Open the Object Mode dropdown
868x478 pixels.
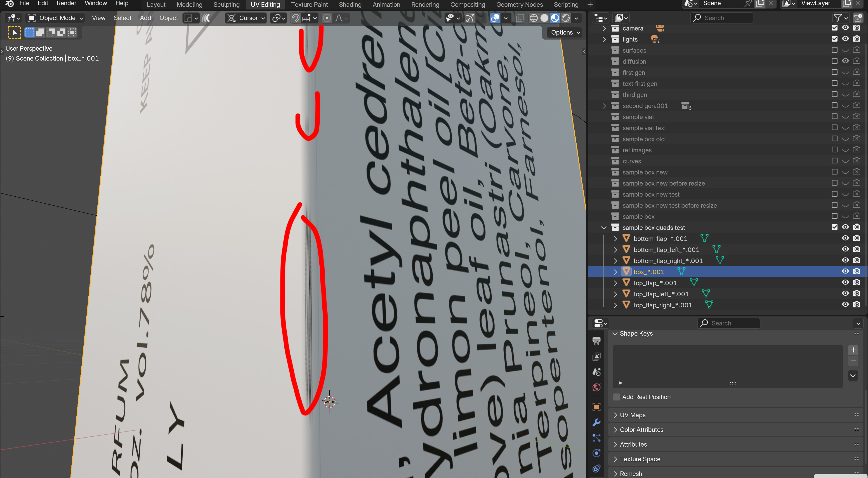point(55,18)
